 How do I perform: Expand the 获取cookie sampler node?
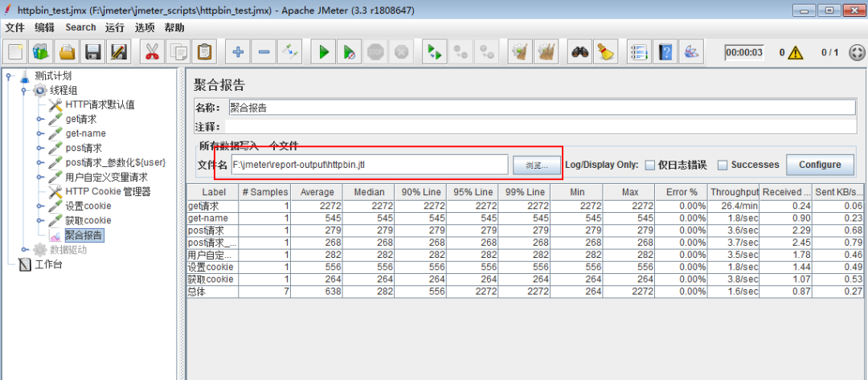coord(40,220)
